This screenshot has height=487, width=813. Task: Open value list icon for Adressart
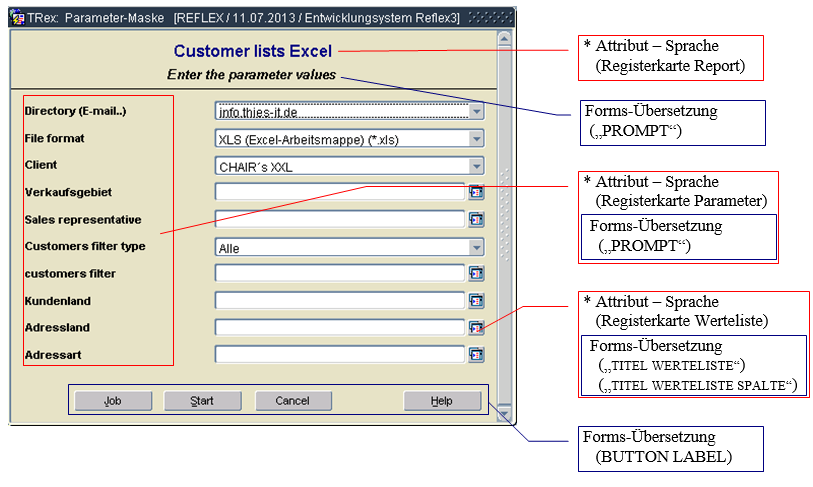[476, 354]
